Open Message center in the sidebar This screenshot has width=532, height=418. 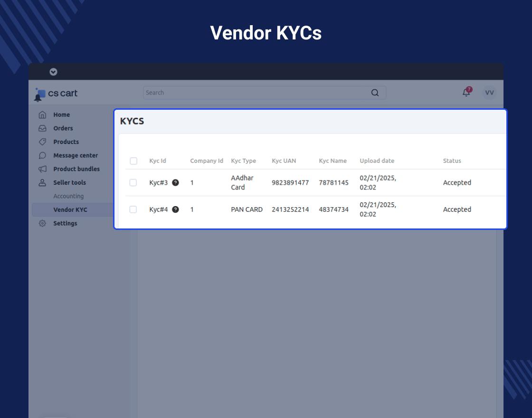[76, 155]
